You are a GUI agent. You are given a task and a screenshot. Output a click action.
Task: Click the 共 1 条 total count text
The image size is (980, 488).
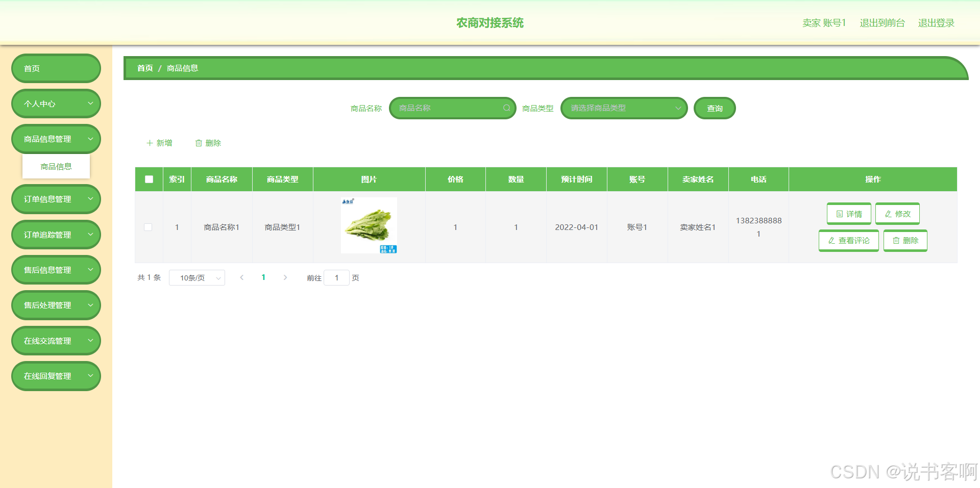[x=149, y=277]
